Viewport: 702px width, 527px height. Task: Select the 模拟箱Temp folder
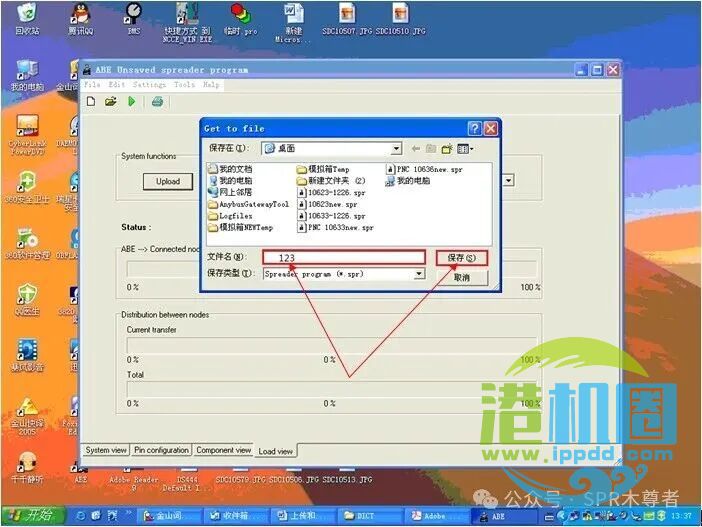[323, 169]
